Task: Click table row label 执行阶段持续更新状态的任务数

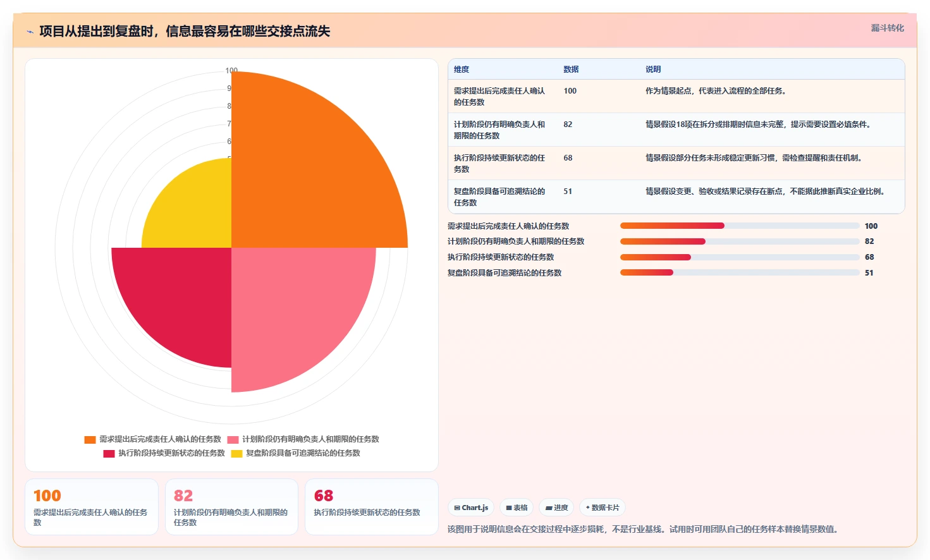Action: (x=499, y=164)
